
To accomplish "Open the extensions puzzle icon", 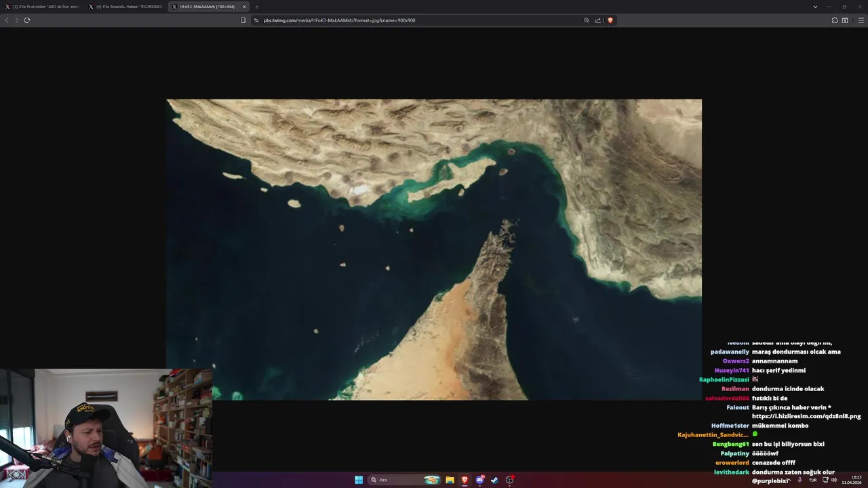I will (835, 20).
